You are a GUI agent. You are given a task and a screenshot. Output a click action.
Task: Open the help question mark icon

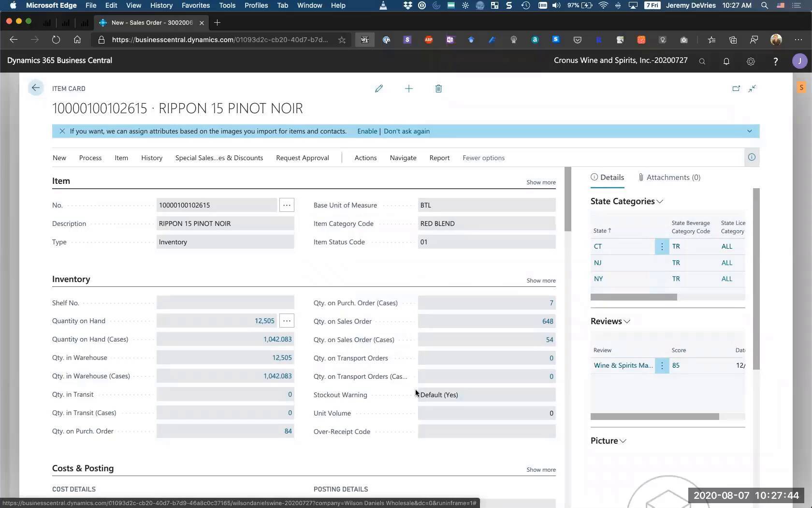(x=775, y=61)
